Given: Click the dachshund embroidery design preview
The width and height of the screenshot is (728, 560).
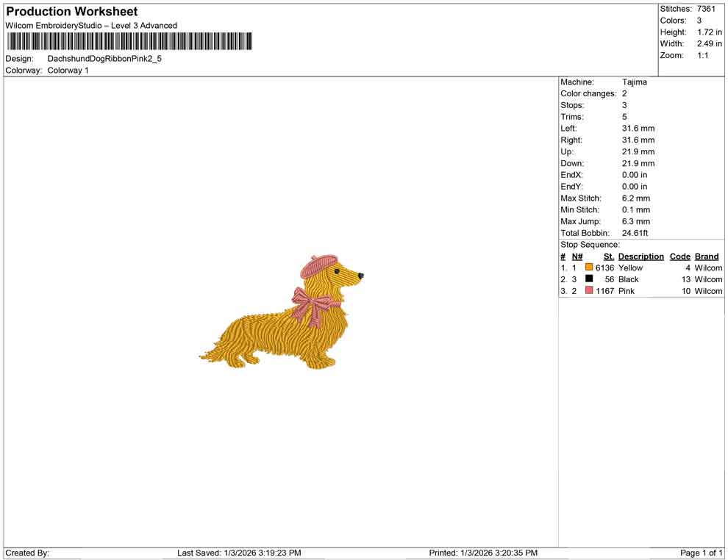Looking at the screenshot, I should pos(282,312).
